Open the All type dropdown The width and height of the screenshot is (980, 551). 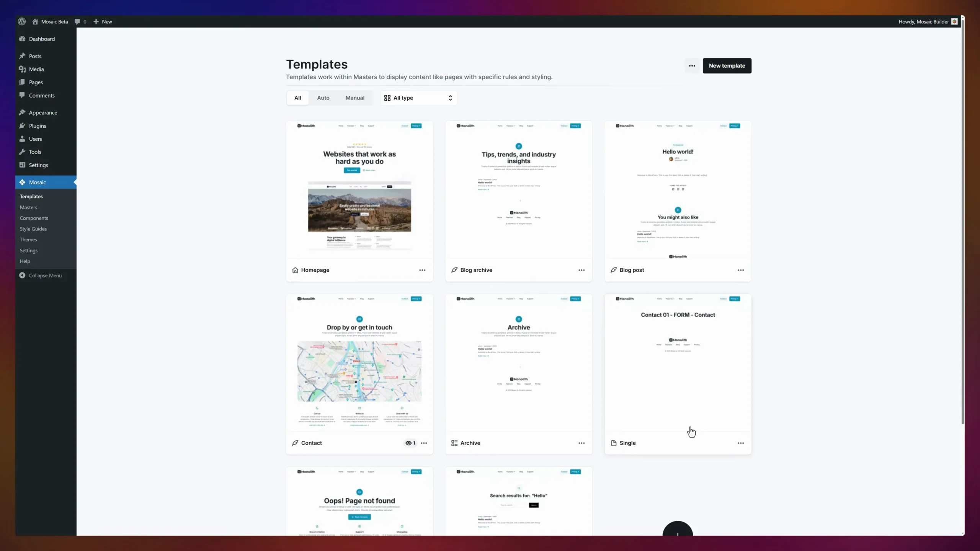[x=419, y=98]
